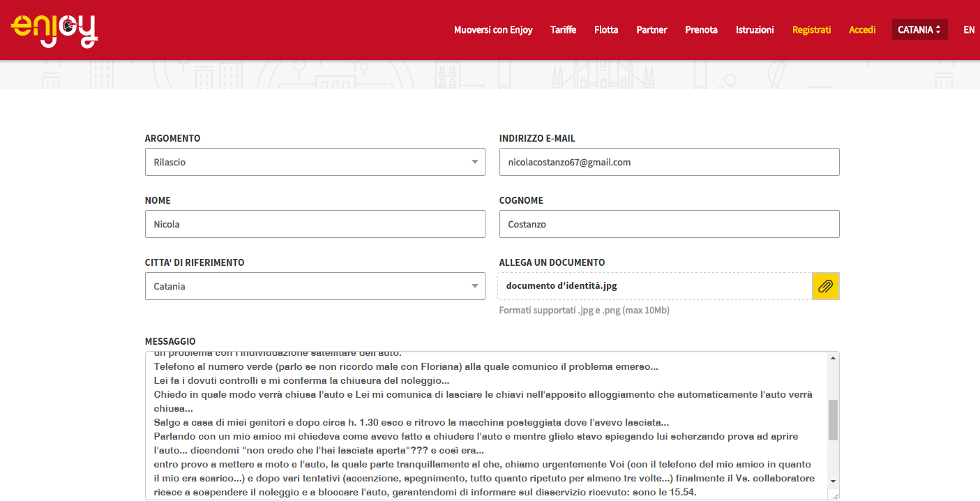Click the attached documento d'identità.jpg field
This screenshot has width=980, height=501.
(655, 286)
